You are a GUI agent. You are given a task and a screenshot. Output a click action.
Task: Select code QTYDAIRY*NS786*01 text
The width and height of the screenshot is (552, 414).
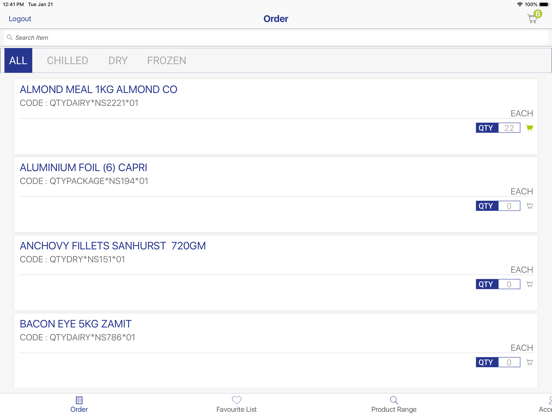tap(92, 338)
